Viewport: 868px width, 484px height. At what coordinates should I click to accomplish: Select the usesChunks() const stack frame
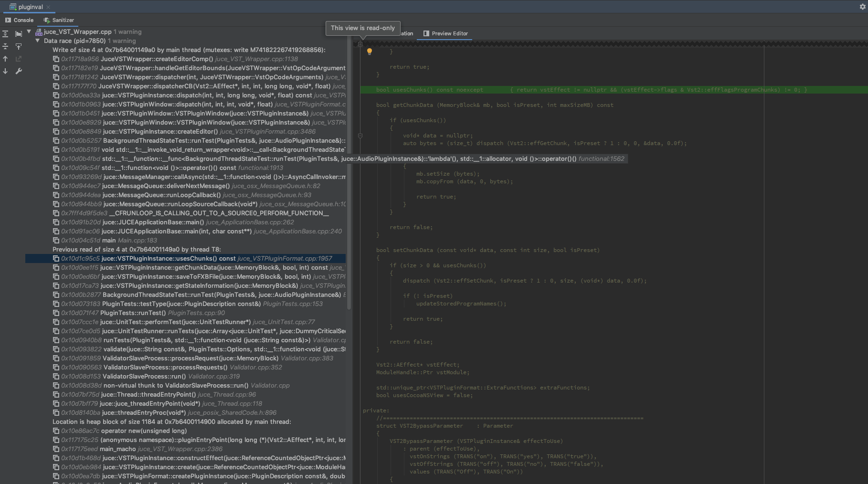(168, 259)
